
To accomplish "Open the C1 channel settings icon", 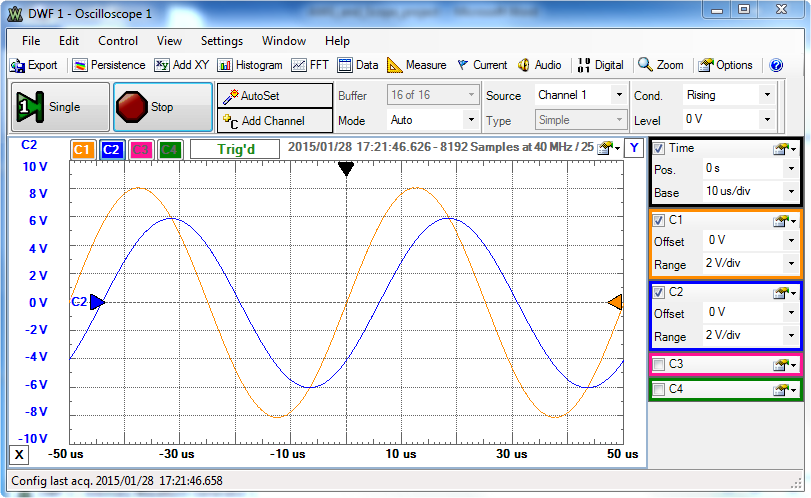I will 784,221.
